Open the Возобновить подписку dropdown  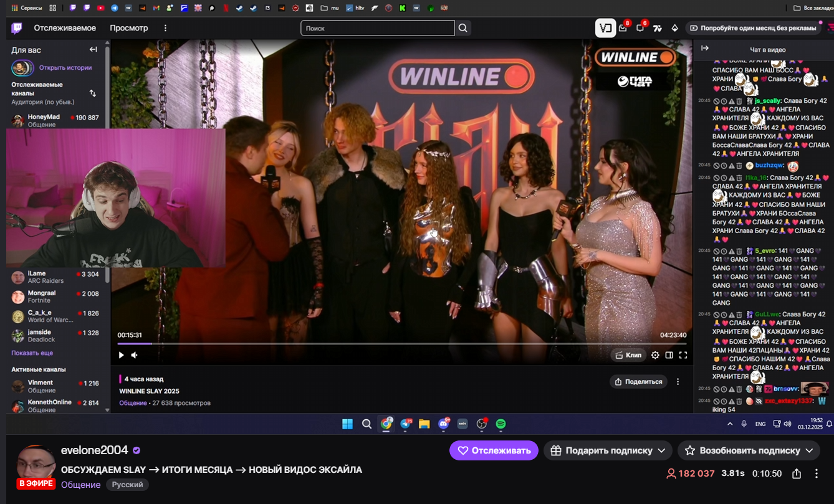tap(749, 450)
